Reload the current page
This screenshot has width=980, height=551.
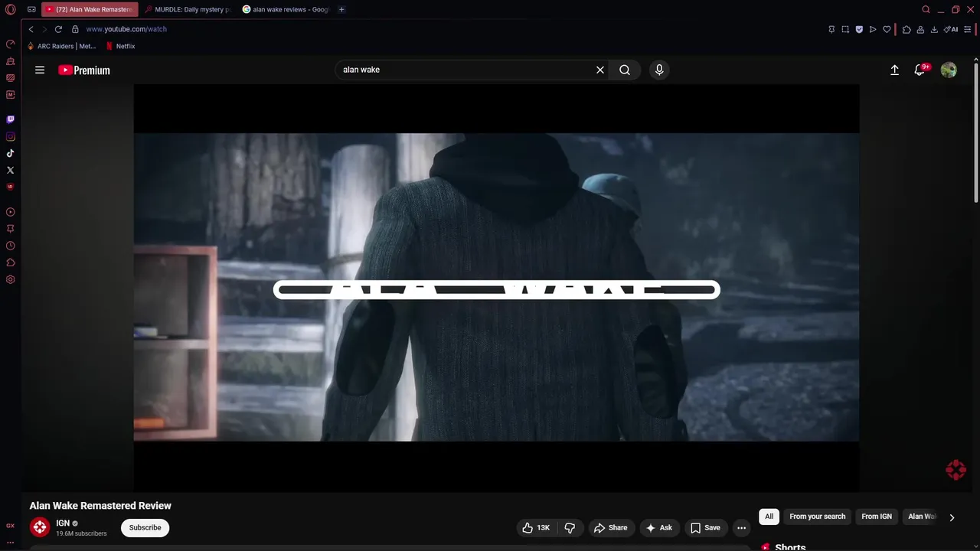58,29
